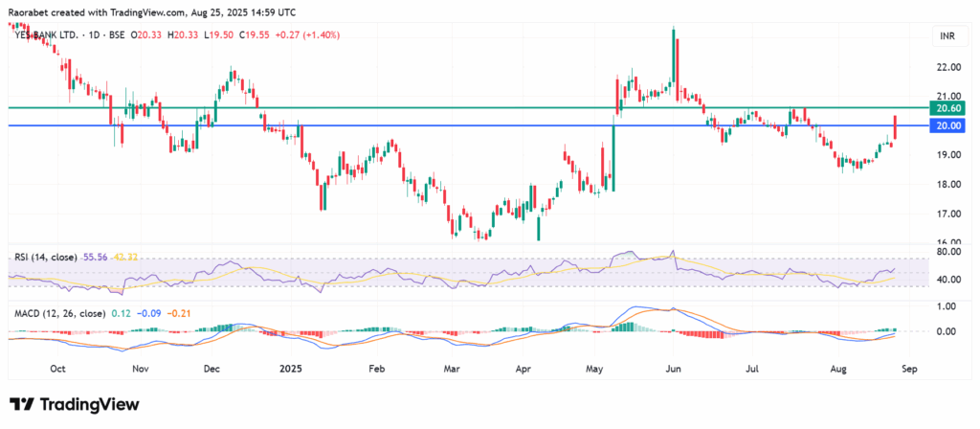Click the TradingView logo at bottom left

tap(75, 405)
